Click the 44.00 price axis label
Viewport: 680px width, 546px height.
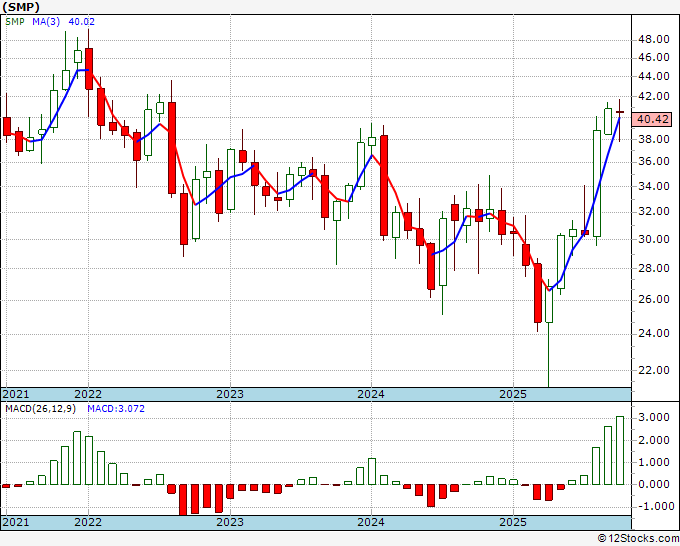pyautogui.click(x=654, y=76)
